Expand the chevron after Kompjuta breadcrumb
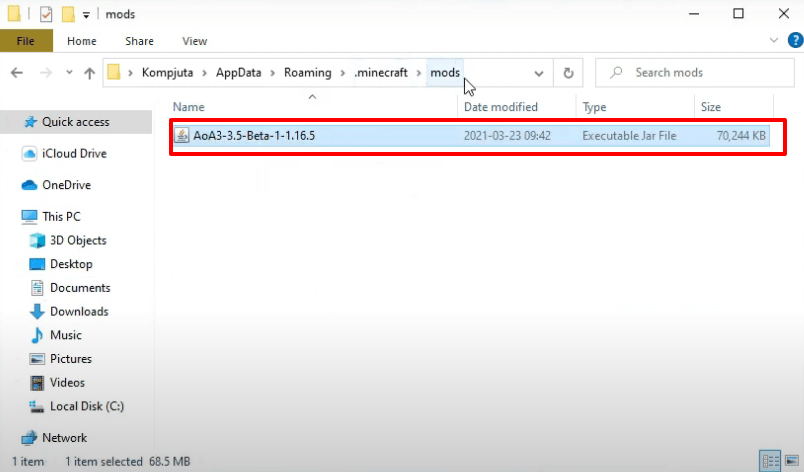This screenshot has height=472, width=804. (x=205, y=73)
